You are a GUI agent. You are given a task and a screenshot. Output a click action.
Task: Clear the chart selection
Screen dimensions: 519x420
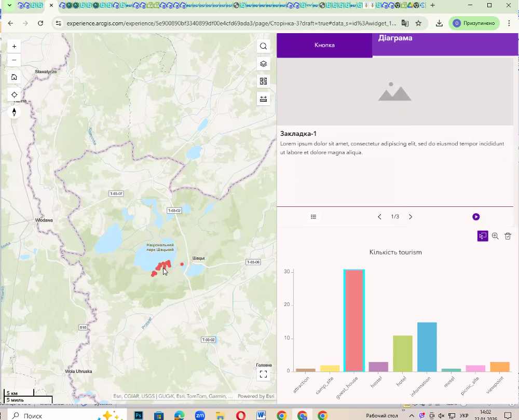click(x=508, y=236)
